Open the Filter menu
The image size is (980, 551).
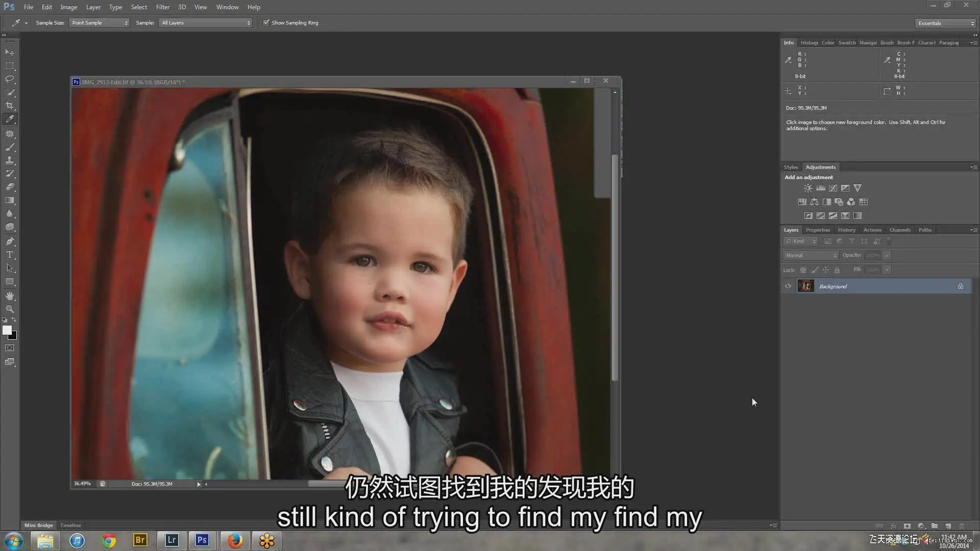(x=162, y=7)
